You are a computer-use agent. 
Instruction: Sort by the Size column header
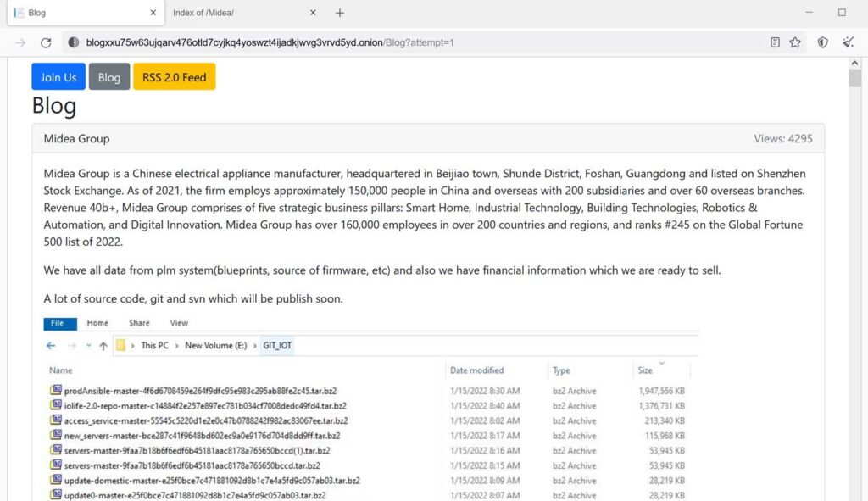(645, 370)
